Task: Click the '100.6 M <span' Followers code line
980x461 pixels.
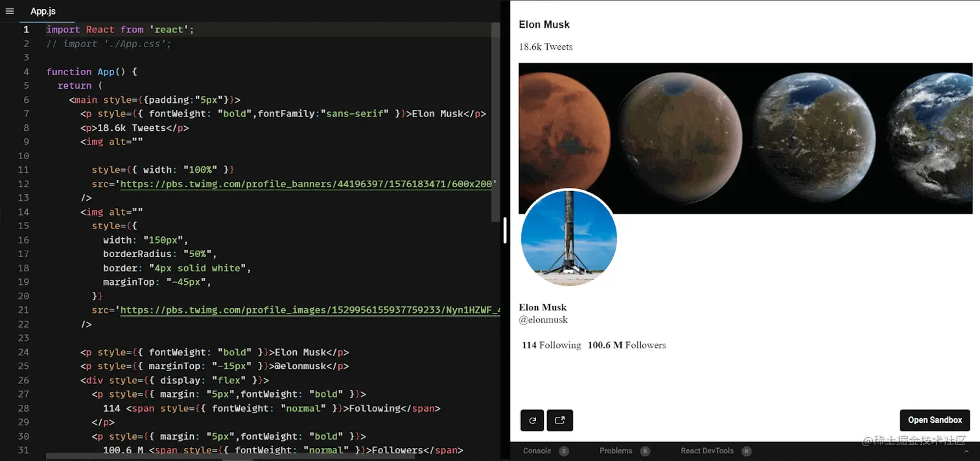Action: pos(283,451)
